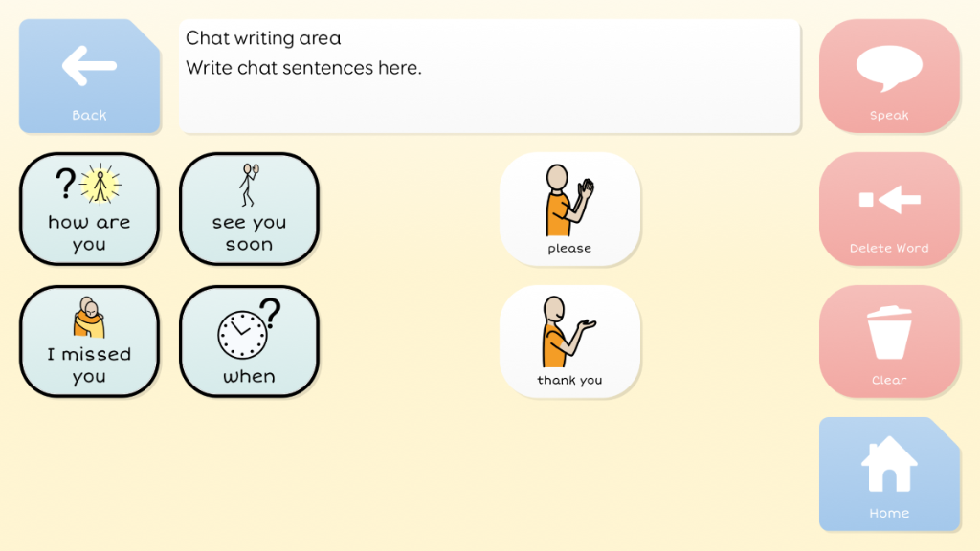Click the praying hands figure picture
This screenshot has height=551, width=980.
[569, 200]
